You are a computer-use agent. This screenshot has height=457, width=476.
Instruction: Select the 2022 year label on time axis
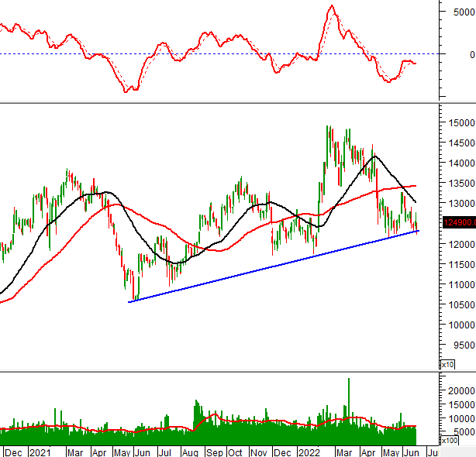(309, 451)
